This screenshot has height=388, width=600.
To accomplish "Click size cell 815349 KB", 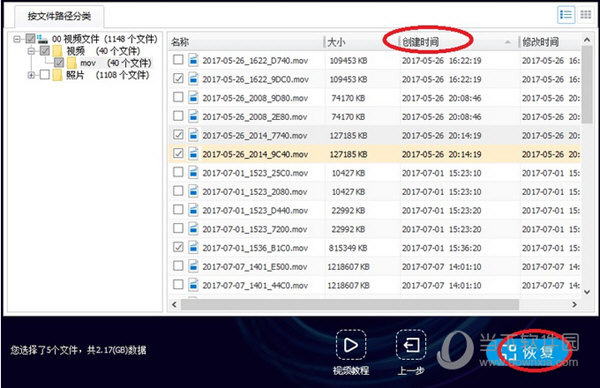I will click(348, 248).
